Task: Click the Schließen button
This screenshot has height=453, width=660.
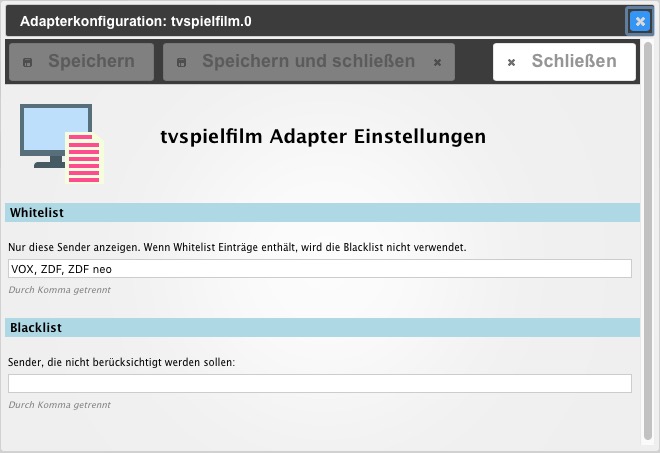Action: tap(564, 62)
